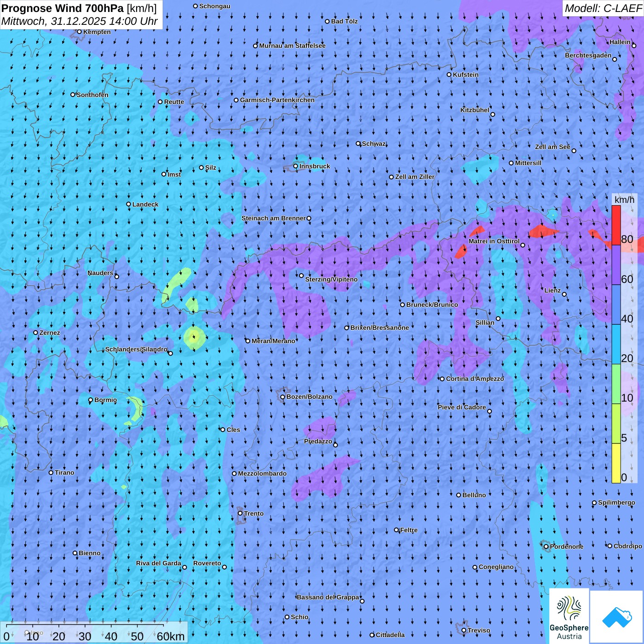644x644 pixels.
Task: Click the 'Pieve di Cadore' label
Action: point(462,407)
